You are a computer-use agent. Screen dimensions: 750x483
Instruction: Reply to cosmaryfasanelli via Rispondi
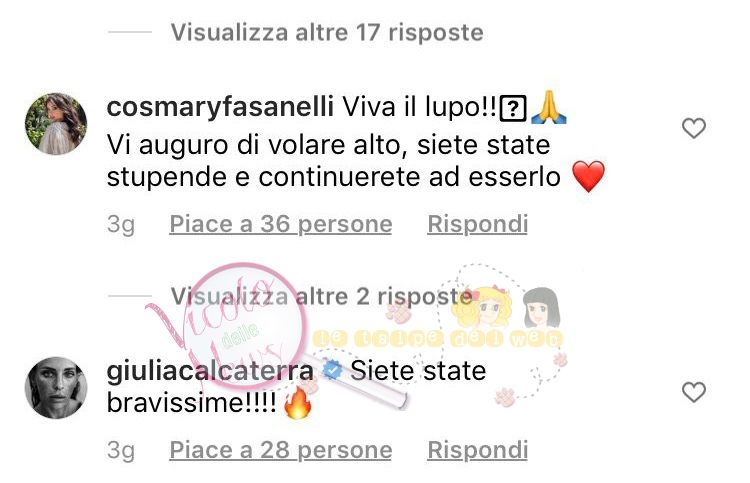tap(477, 224)
